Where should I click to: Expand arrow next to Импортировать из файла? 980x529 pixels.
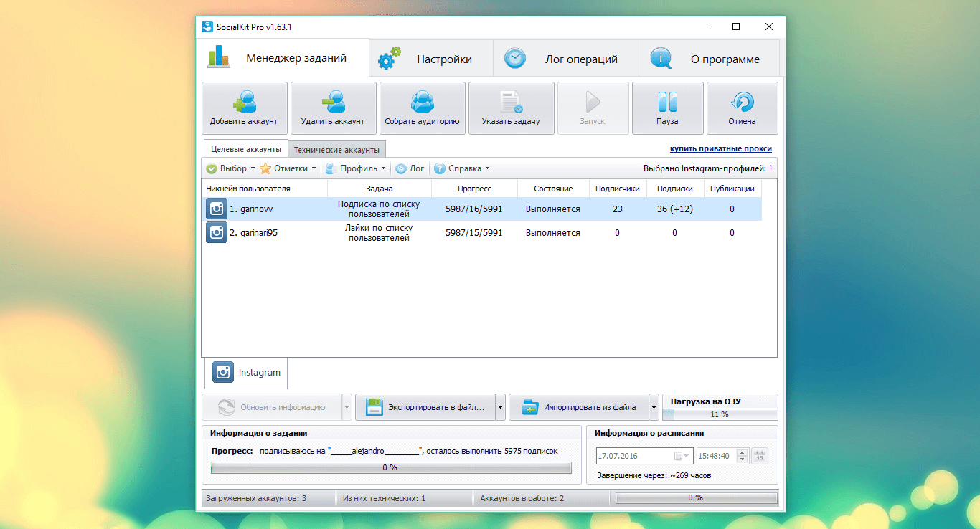point(654,407)
